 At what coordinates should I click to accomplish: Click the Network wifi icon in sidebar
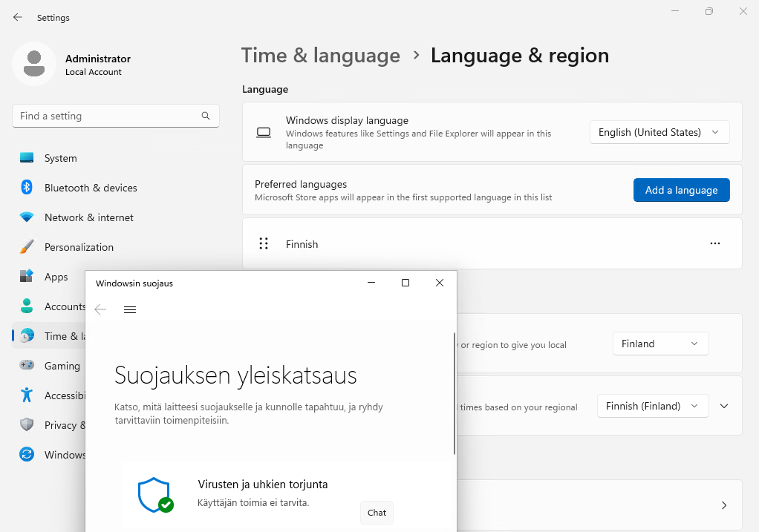[x=27, y=217]
